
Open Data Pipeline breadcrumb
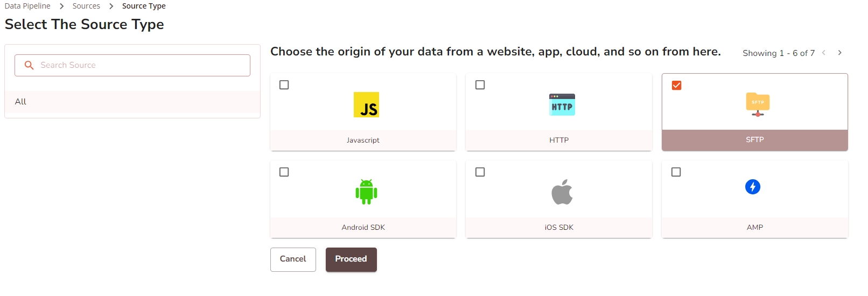pos(27,6)
